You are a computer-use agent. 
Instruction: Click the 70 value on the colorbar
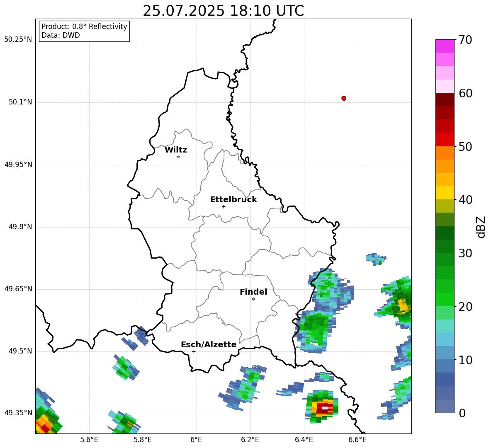[465, 40]
